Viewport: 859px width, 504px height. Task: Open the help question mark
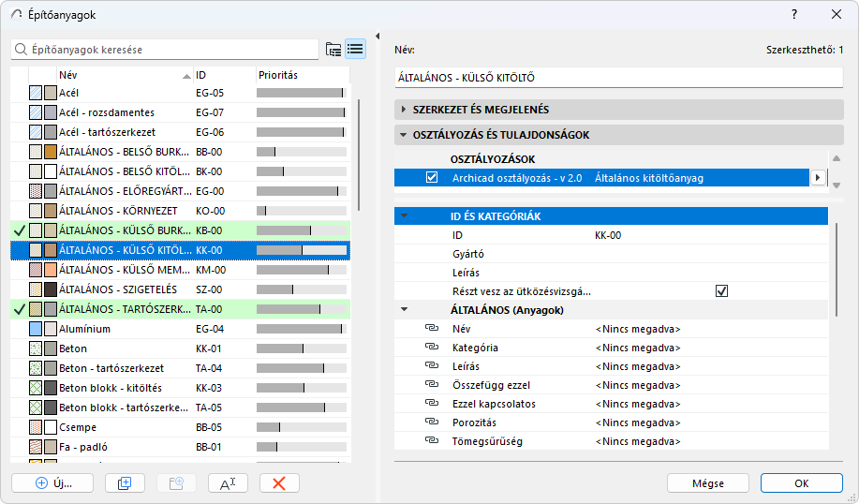pyautogui.click(x=794, y=15)
